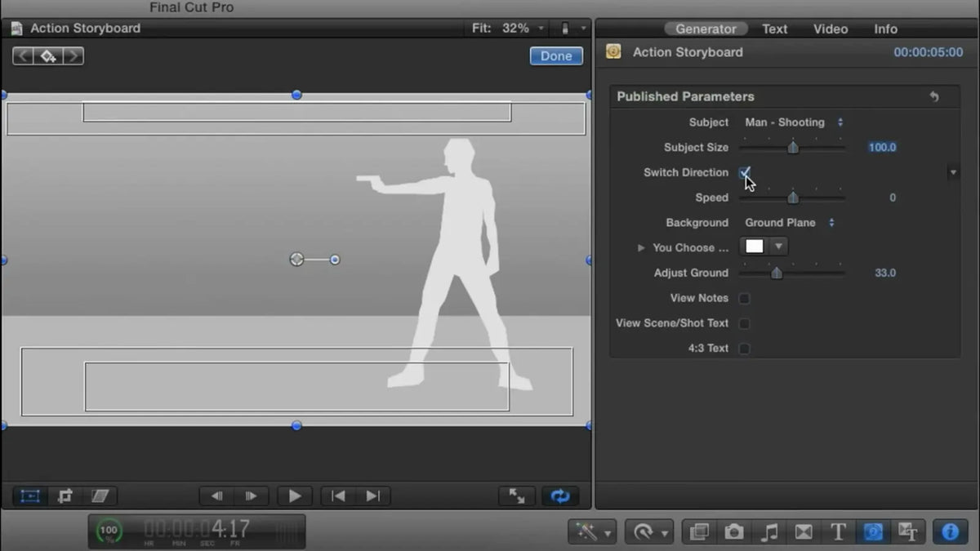Image resolution: width=980 pixels, height=551 pixels.
Task: Open the Photos browser camera icon
Action: coord(734,532)
